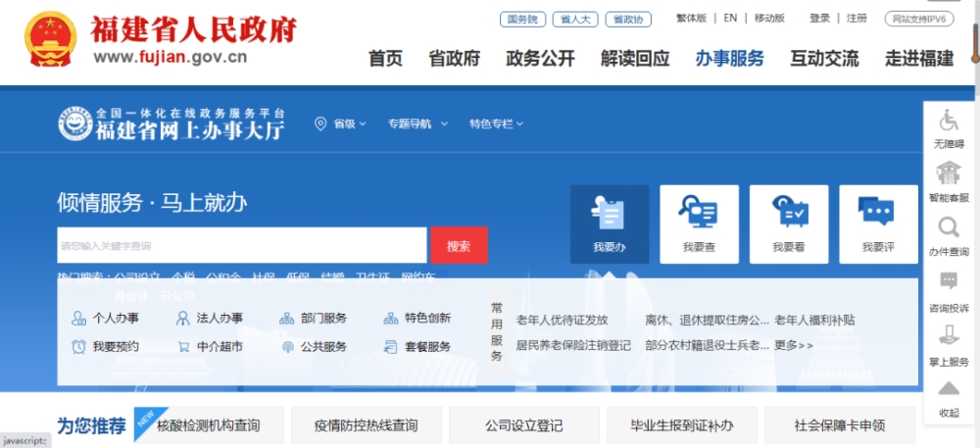This screenshot has width=980, height=448.
Task: Click the 无障碍 accessibility wheelchair icon
Action: (949, 123)
